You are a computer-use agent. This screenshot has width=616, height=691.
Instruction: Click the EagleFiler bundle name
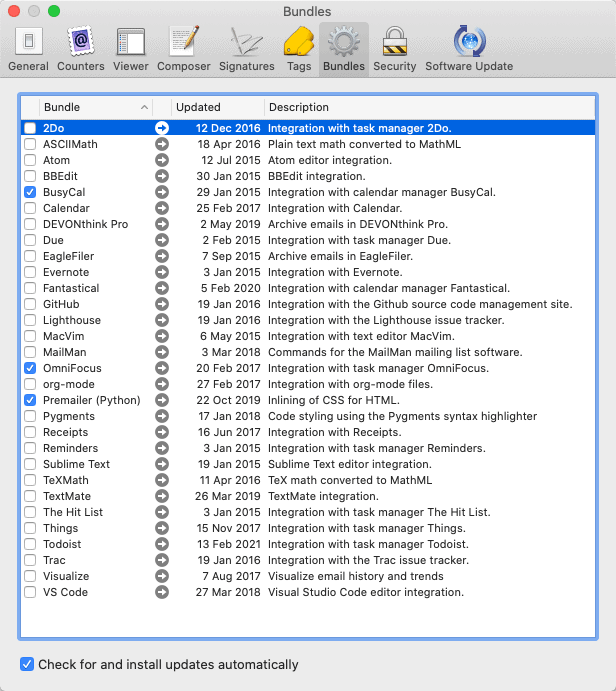(x=68, y=256)
